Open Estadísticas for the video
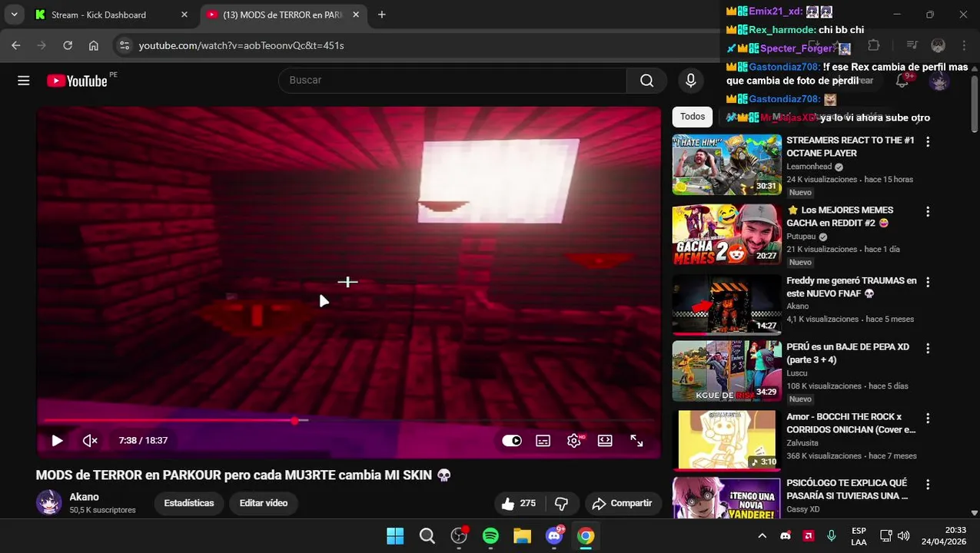The height and width of the screenshot is (553, 980). (x=189, y=503)
